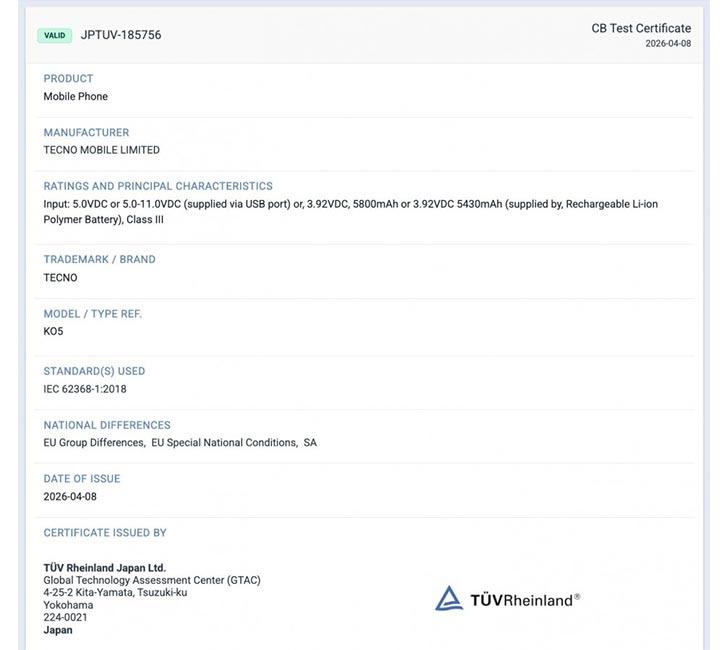This screenshot has width=728, height=650.
Task: Click the DATE OF ISSUE heading
Action: (x=82, y=479)
